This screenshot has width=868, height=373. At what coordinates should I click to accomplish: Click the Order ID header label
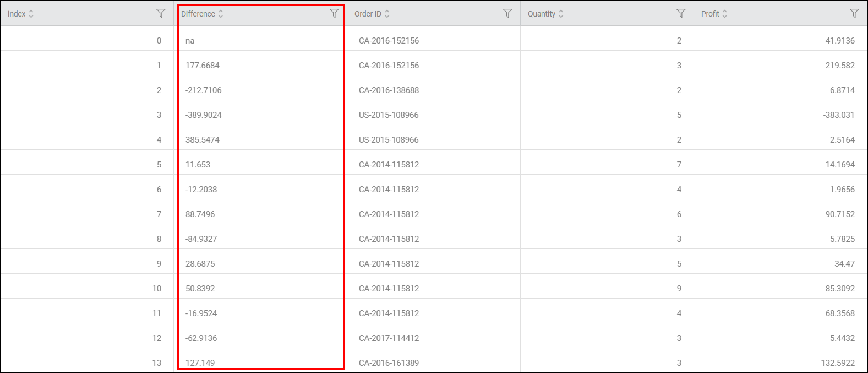368,14
